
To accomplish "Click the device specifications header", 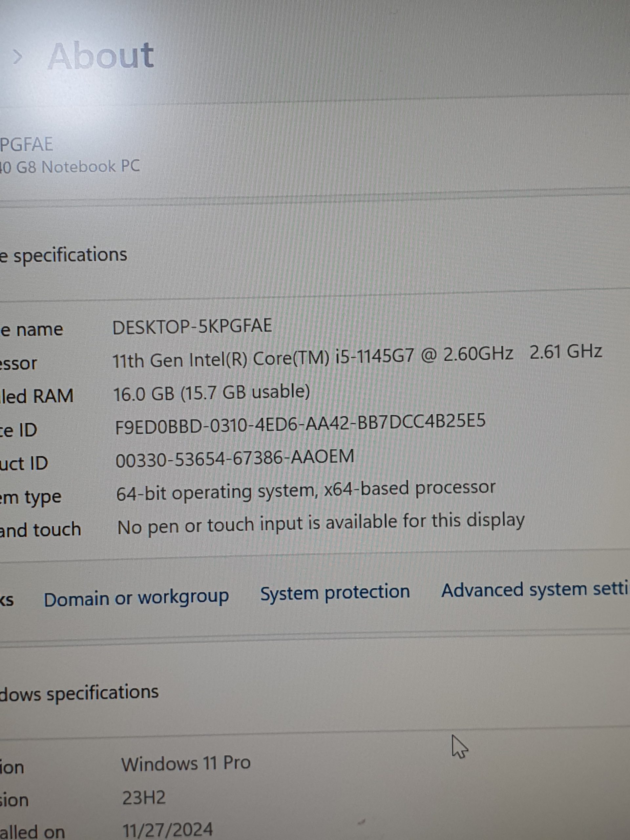I will (63, 255).
